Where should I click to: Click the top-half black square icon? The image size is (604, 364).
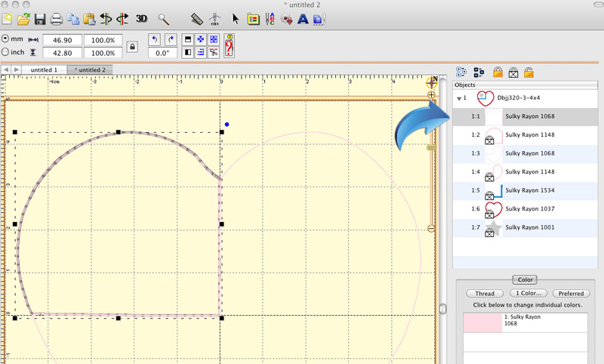click(x=188, y=39)
